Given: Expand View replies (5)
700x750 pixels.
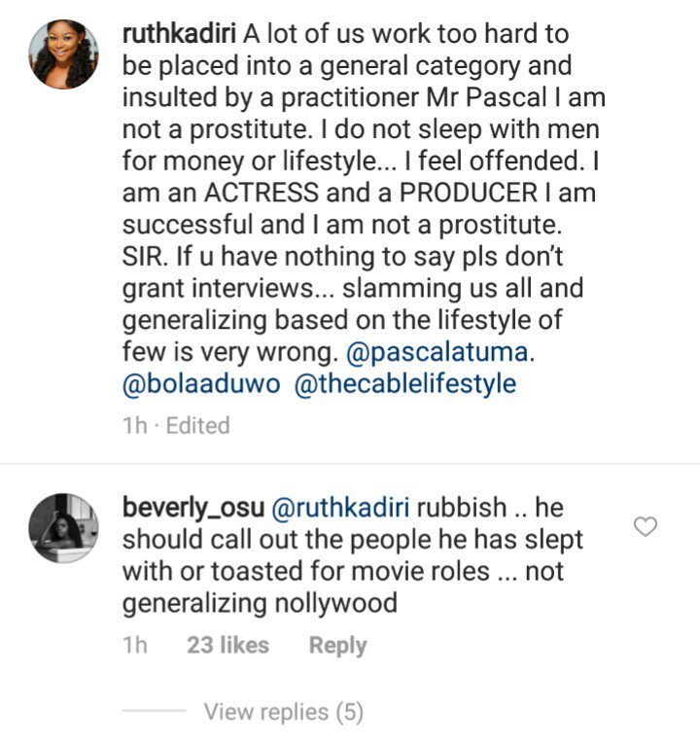Looking at the screenshot, I should [283, 712].
